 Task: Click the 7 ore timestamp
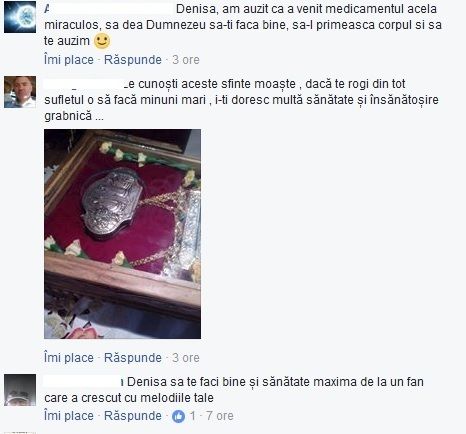220,416
